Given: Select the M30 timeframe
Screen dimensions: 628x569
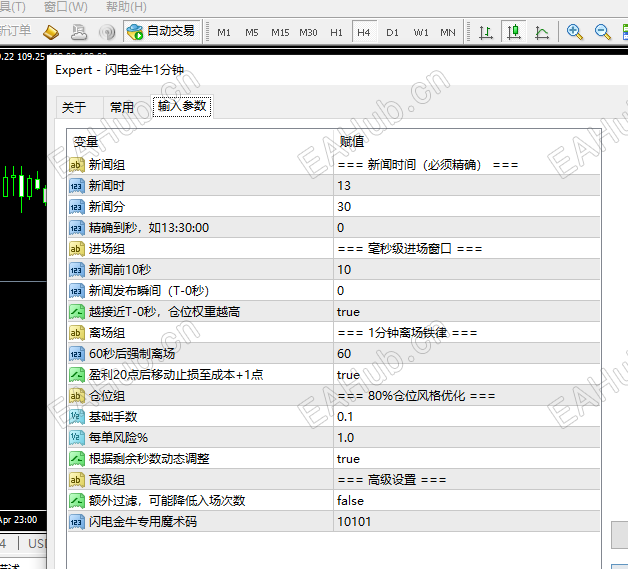Looking at the screenshot, I should coord(308,32).
